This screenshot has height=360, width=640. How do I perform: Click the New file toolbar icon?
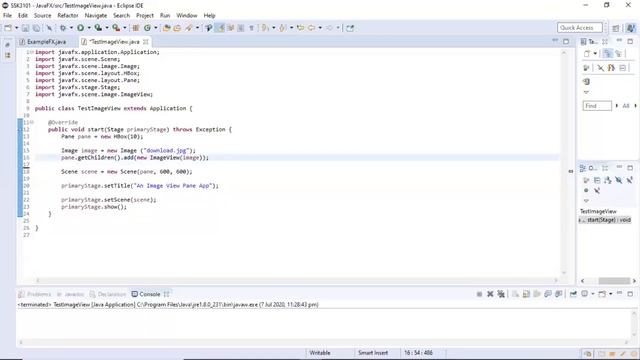[x=8, y=28]
